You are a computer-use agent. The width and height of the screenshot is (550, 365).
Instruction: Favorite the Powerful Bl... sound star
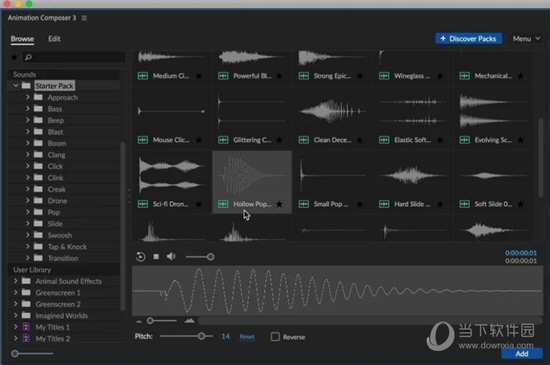pyautogui.click(x=279, y=76)
